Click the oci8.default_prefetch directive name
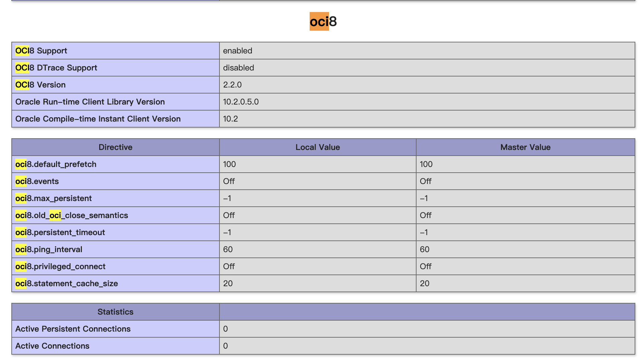Viewport: 644px width, 364px height. coord(56,164)
